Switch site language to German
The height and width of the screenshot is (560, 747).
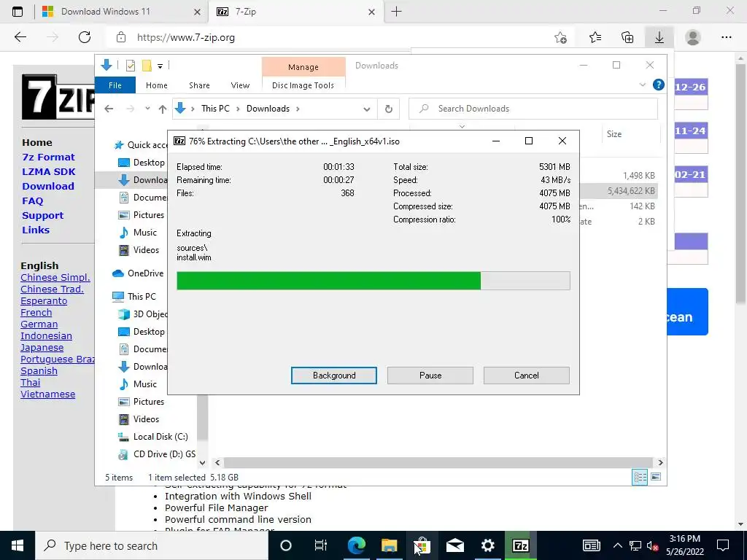(39, 324)
